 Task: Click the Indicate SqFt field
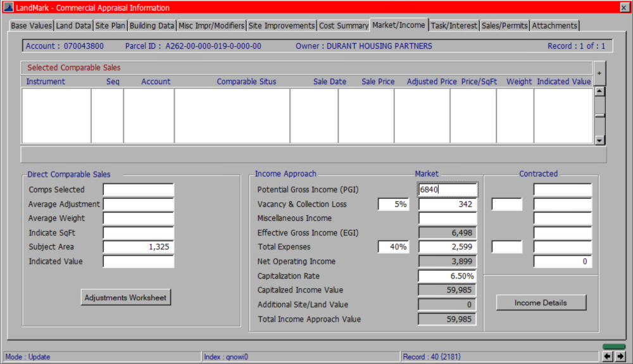pos(138,232)
